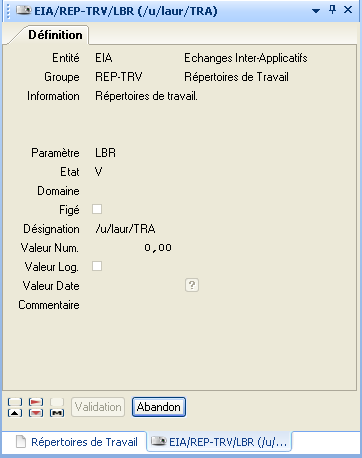Open the panel options dropdown arrow
362x458 pixels.
tap(316, 11)
